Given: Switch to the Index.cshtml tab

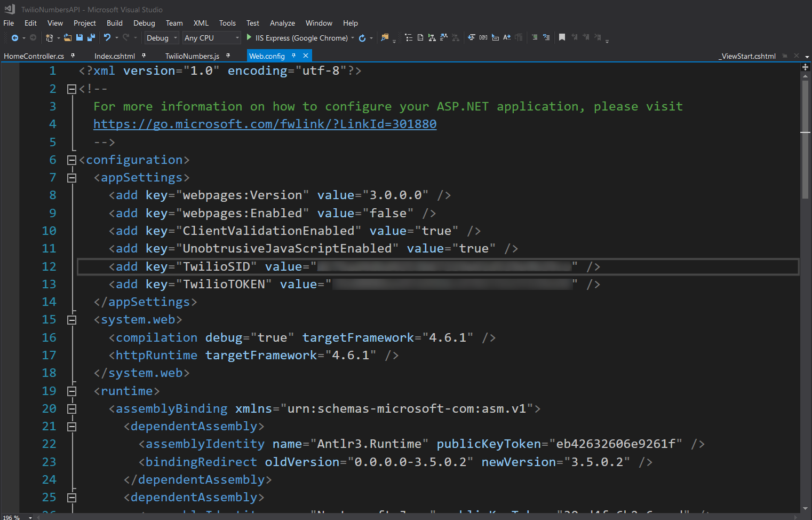Looking at the screenshot, I should [115, 56].
